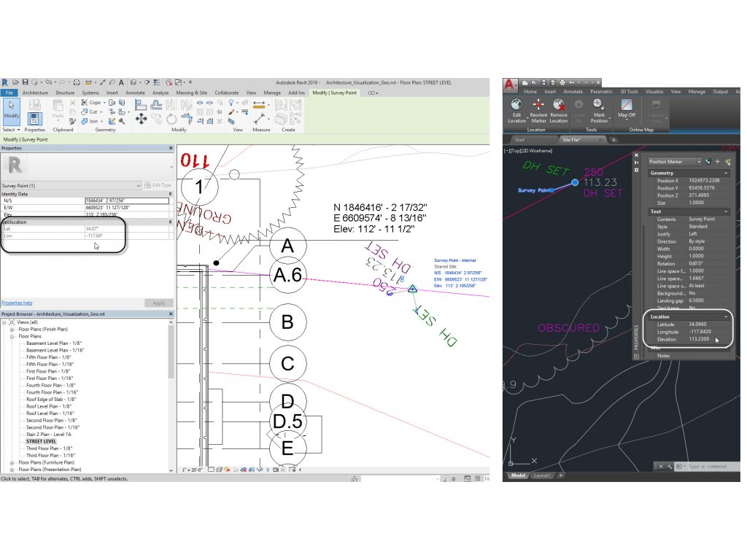Click the Apply button in Revit Properties
This screenshot has width=747, height=560.
(158, 303)
